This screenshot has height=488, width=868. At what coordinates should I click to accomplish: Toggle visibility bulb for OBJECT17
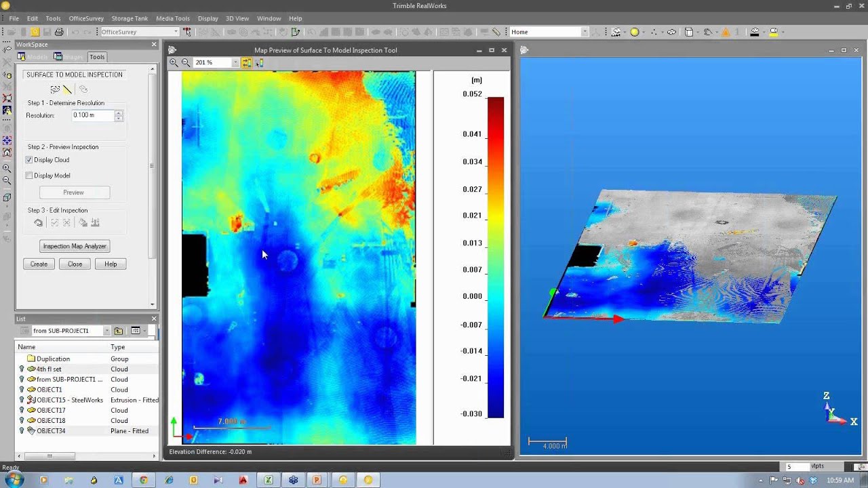22,410
